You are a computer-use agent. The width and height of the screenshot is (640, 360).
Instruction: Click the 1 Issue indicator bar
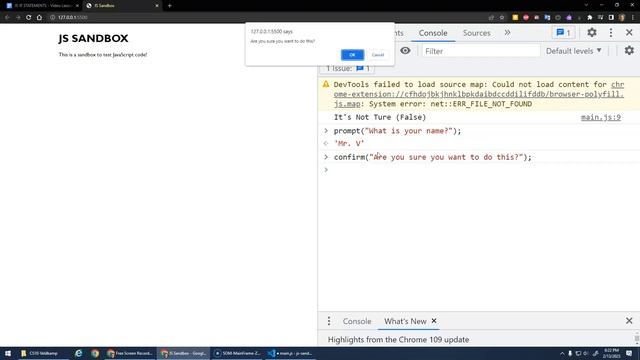pyautogui.click(x=347, y=69)
